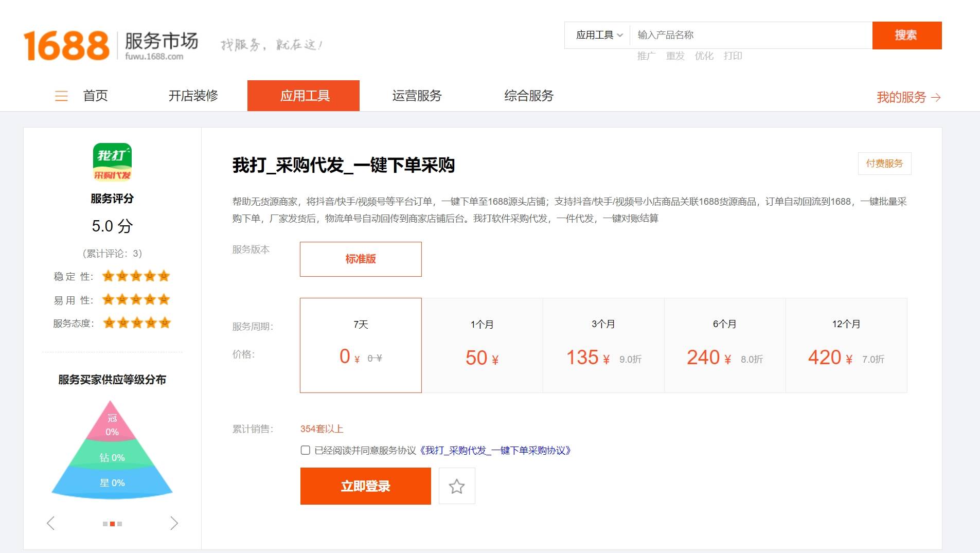Select the 7天 free trial period
Screen dimensions: 980x553
coord(361,345)
